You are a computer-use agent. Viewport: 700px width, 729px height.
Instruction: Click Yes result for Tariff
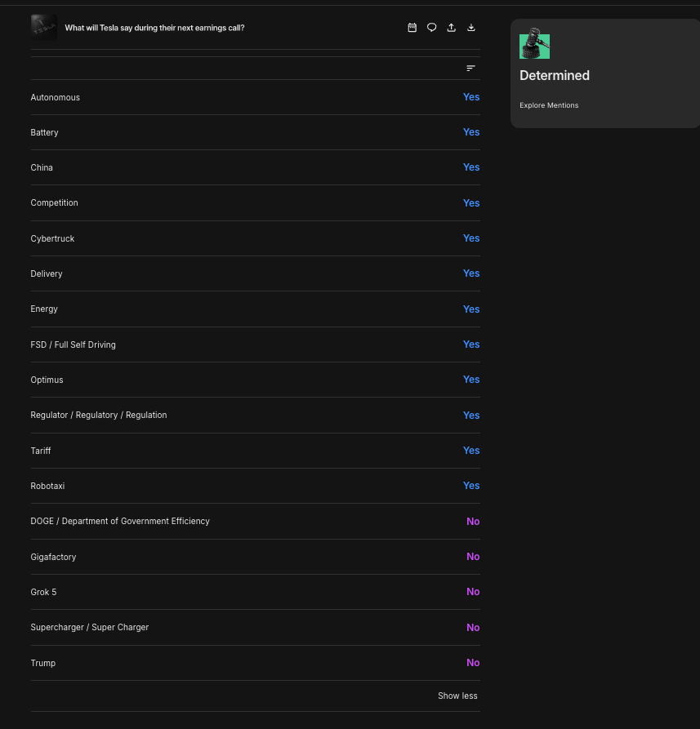coord(471,450)
